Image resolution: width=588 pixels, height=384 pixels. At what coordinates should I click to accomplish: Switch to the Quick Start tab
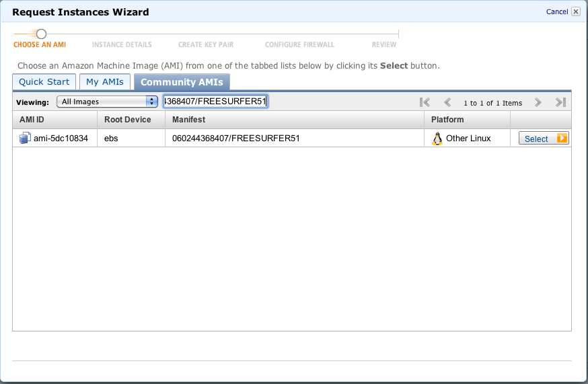(44, 82)
